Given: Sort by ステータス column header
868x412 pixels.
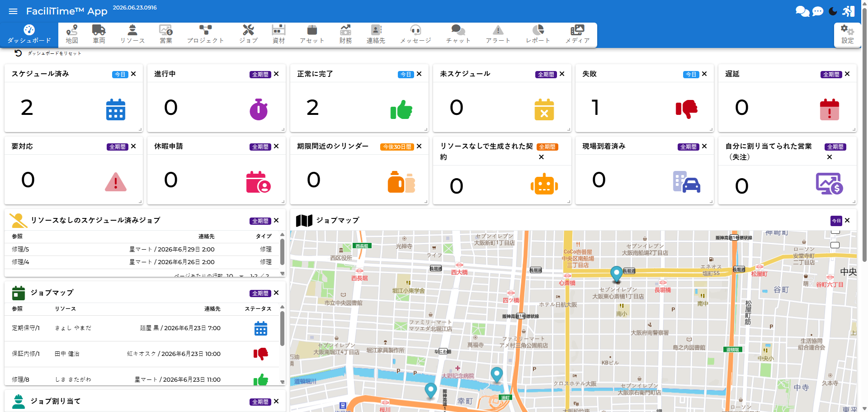Looking at the screenshot, I should coord(258,309).
